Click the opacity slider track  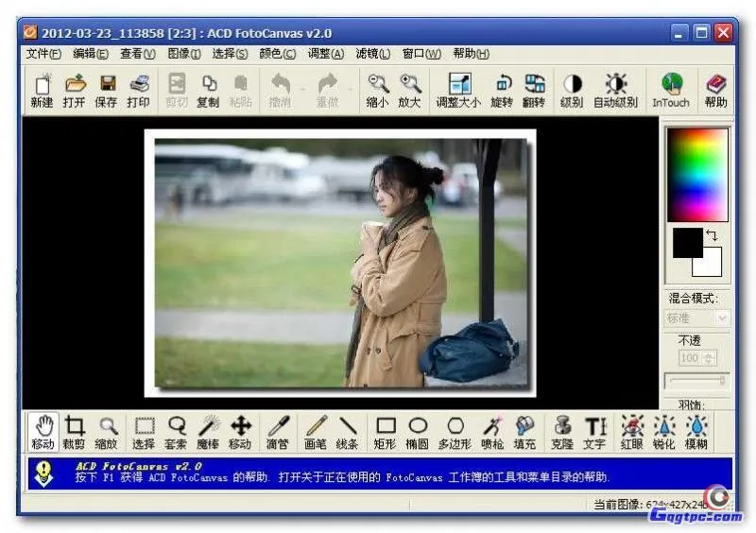[x=696, y=381]
